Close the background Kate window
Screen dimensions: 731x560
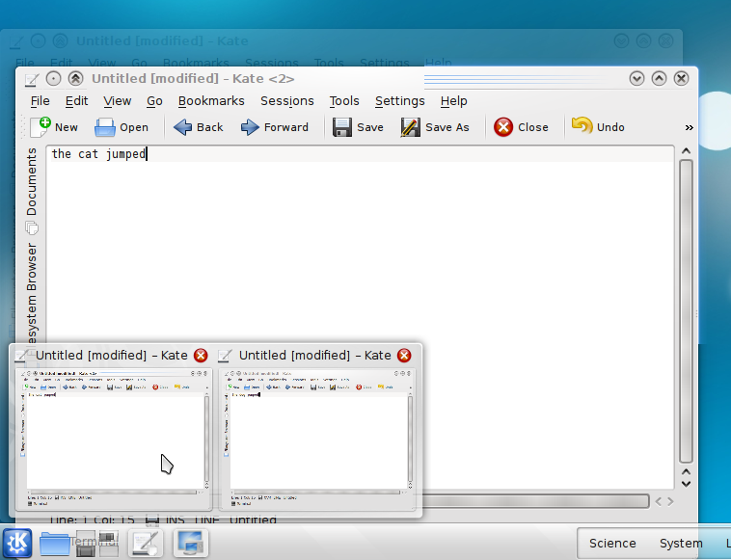[x=665, y=41]
